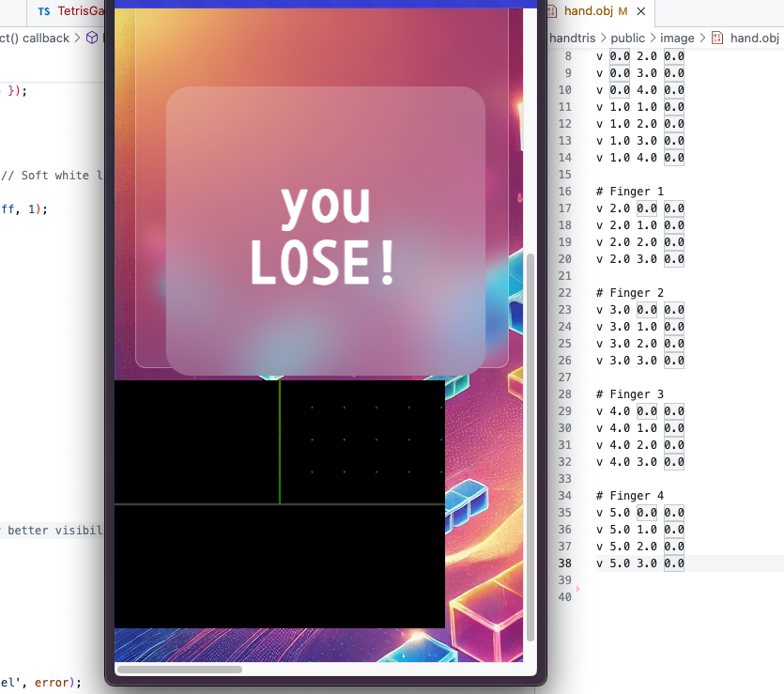Click line number 16 in the gutter
Viewport: 784px width, 694px height.
pyautogui.click(x=564, y=192)
